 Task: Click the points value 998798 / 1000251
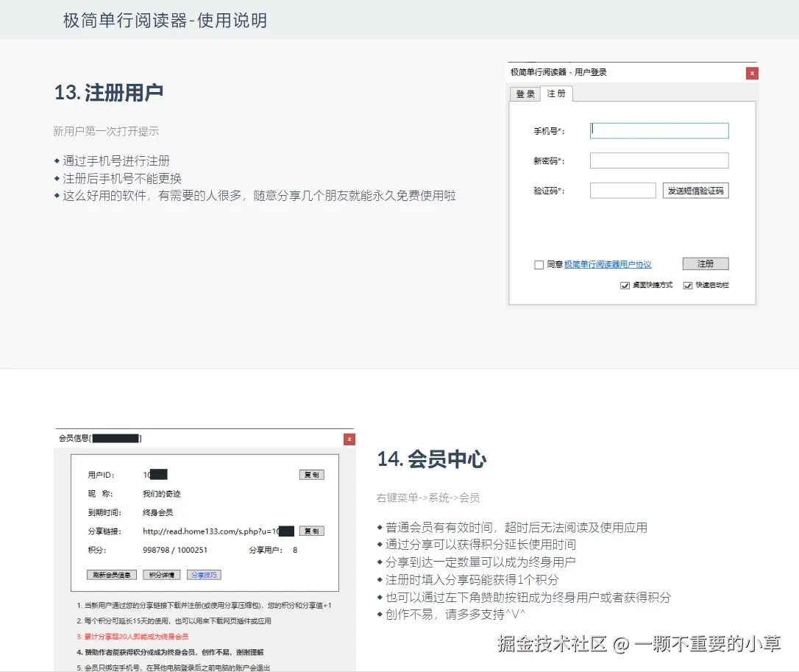pos(175,550)
